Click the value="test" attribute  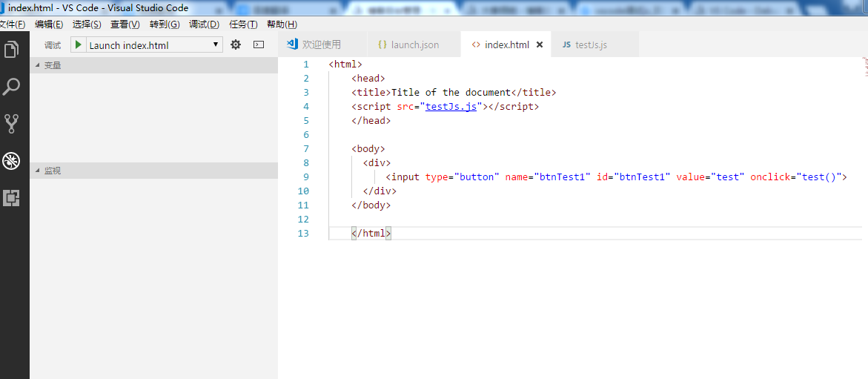pos(711,177)
